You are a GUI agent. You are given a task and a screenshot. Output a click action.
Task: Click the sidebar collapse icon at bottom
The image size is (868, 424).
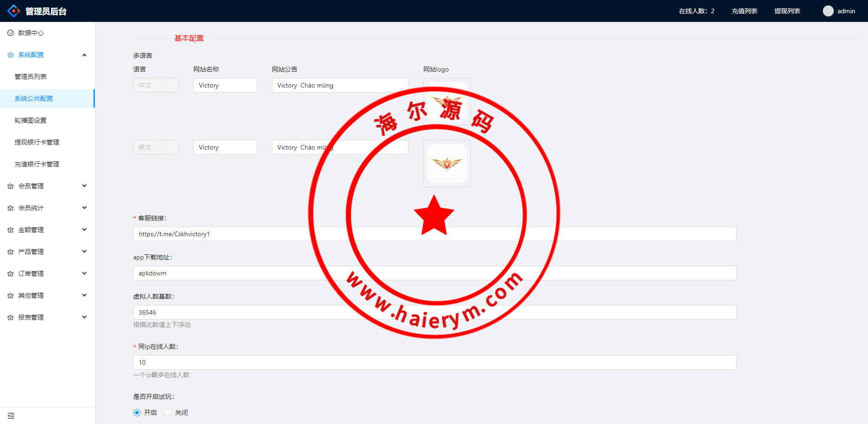11,416
